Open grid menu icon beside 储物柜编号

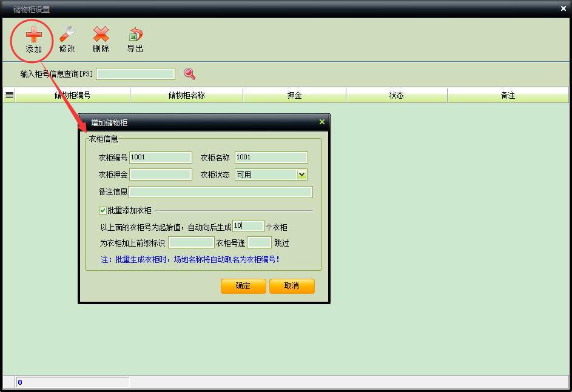9,95
